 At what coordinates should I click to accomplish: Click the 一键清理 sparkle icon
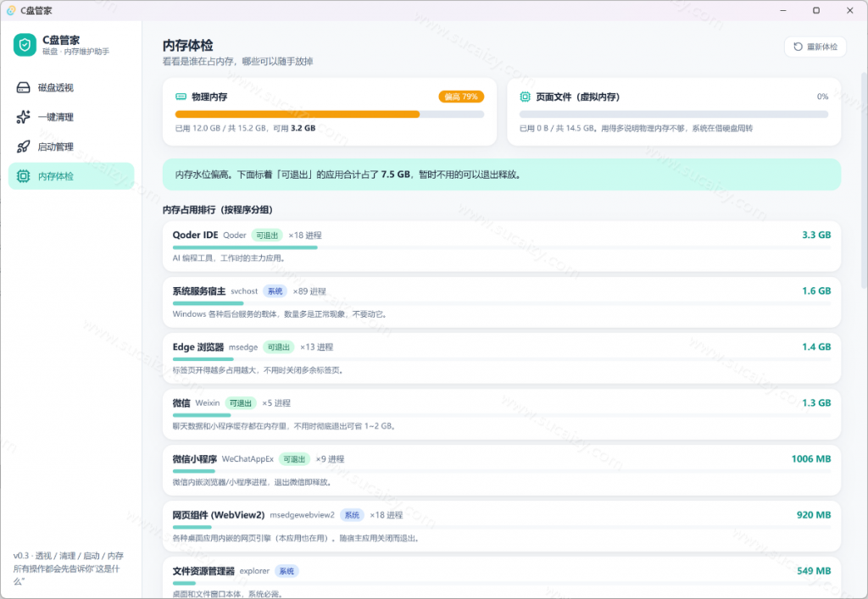point(23,117)
